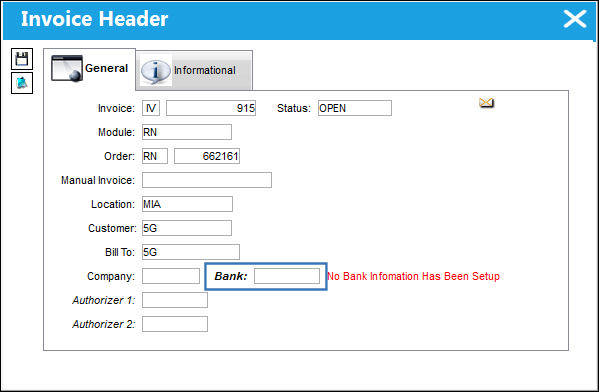Image resolution: width=599 pixels, height=392 pixels.
Task: Click the 'Bill To:' label
Action: 120,252
